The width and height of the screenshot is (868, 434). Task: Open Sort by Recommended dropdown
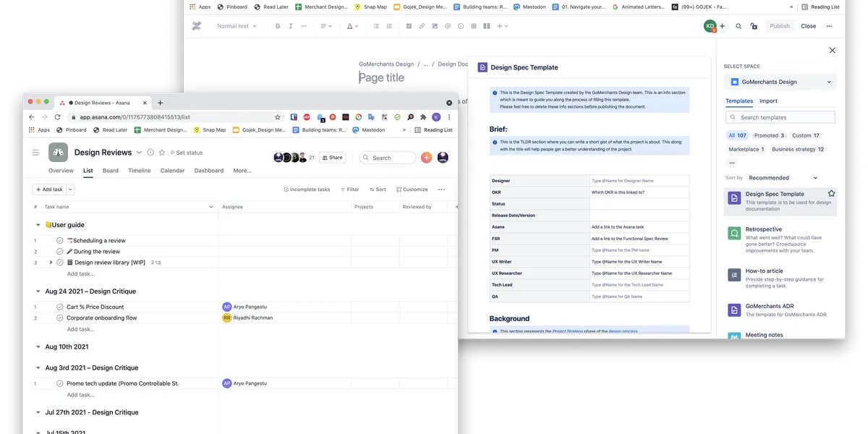(x=783, y=178)
